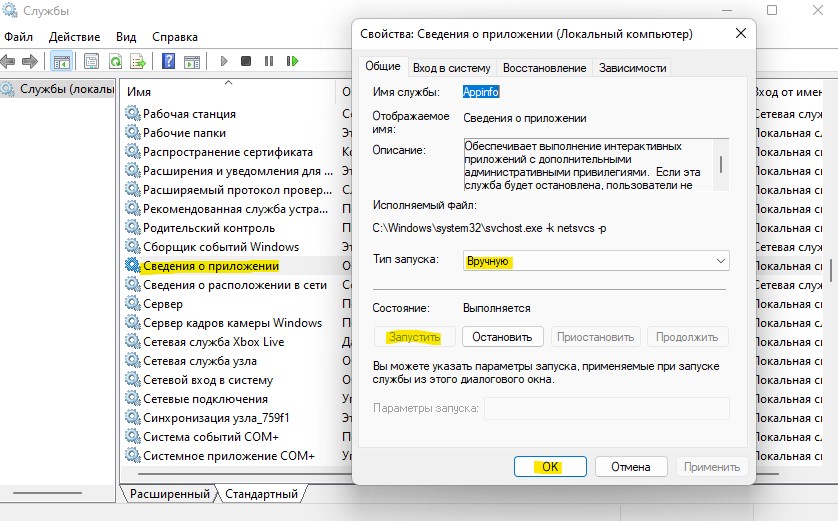Click Services app icon in title bar
This screenshot has width=838, height=521.
10,10
